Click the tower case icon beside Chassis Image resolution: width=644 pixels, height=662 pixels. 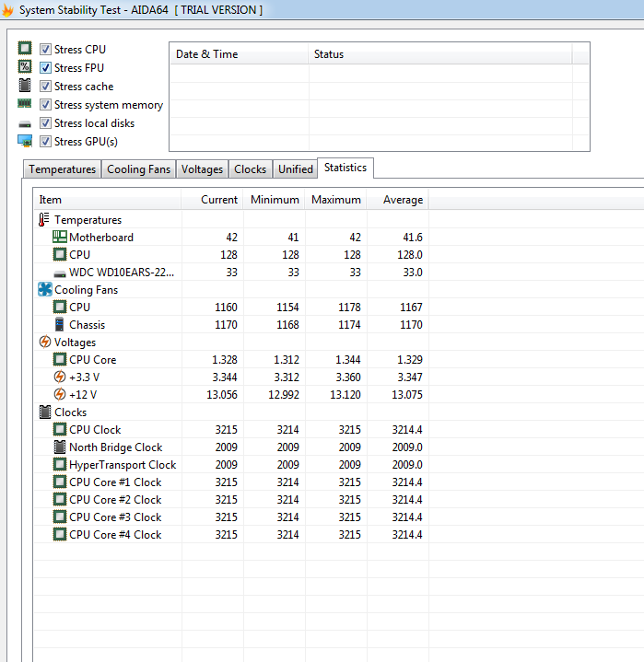60,324
